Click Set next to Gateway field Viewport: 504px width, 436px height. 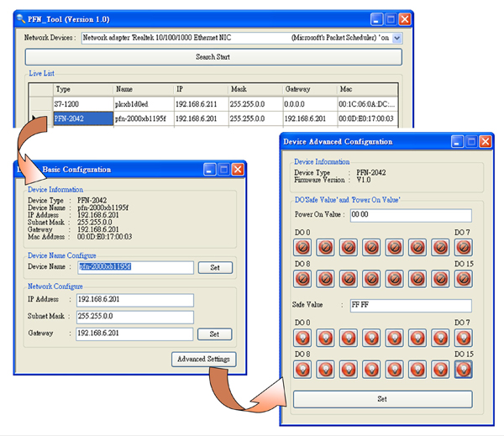click(x=214, y=334)
